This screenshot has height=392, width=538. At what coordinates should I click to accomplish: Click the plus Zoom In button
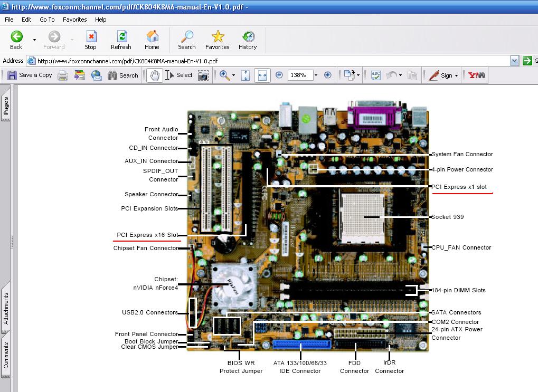(x=328, y=75)
